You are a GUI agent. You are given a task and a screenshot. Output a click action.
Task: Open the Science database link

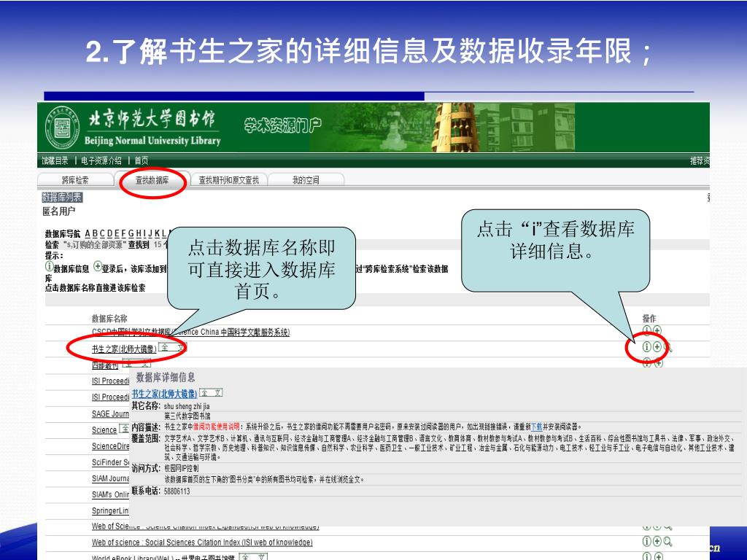104,430
